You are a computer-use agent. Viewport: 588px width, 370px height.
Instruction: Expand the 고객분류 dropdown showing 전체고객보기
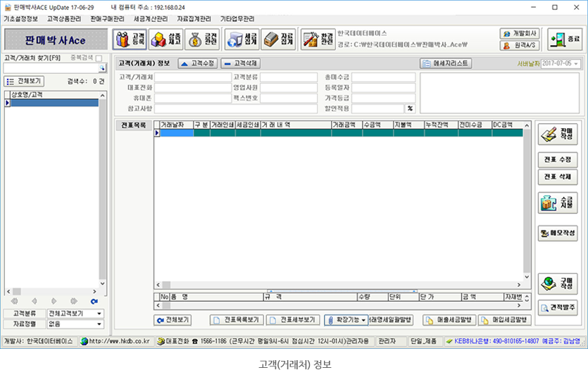tap(99, 313)
